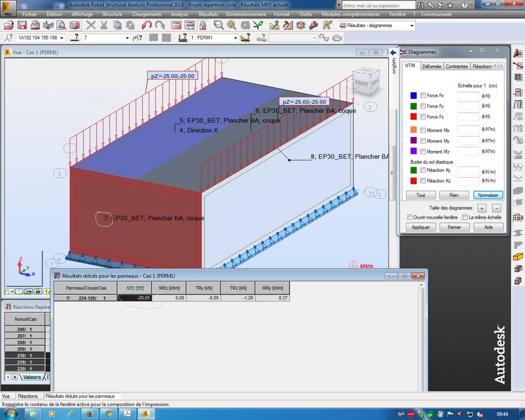The image size is (525, 420).
Task: Click the search binoculars icon in title bar
Action: (x=421, y=5)
